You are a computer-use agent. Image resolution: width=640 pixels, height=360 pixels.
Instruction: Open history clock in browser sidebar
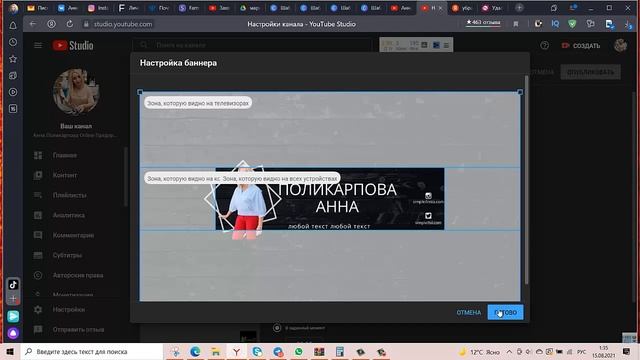click(x=13, y=42)
